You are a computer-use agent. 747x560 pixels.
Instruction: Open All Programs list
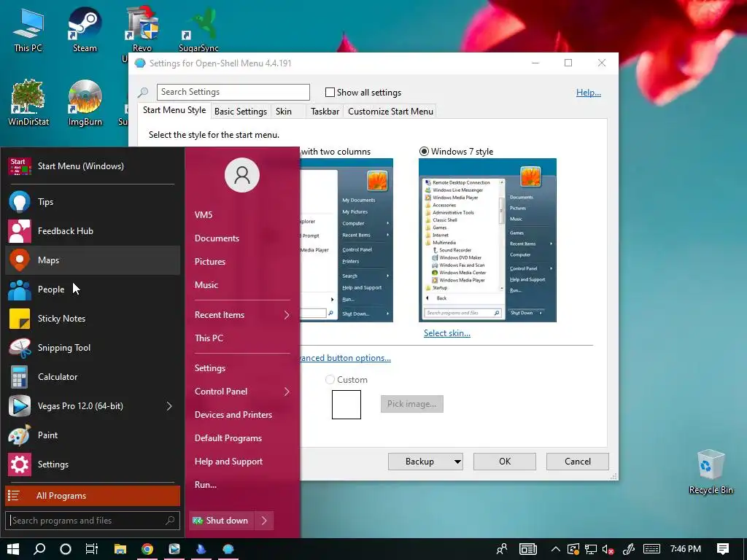[93, 496]
